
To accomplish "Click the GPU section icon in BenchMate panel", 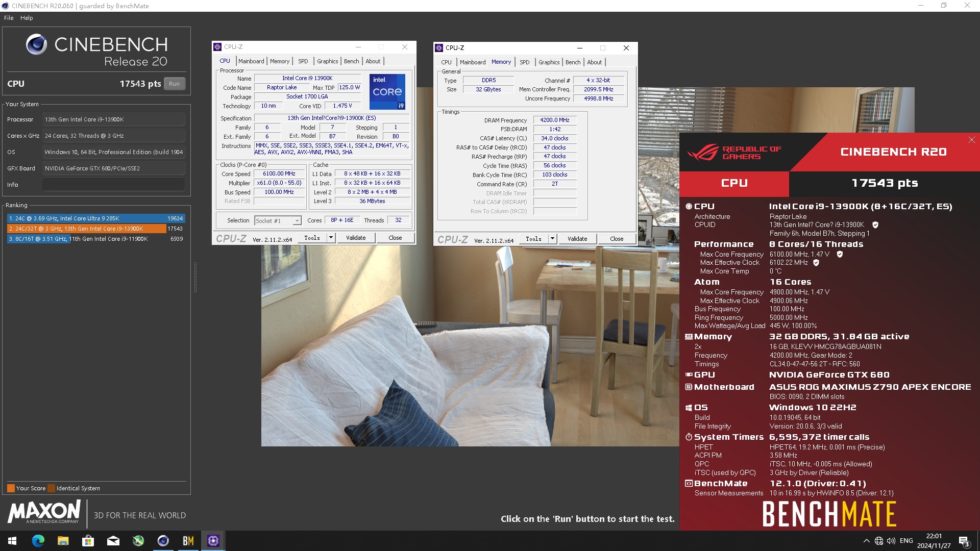I will [x=689, y=375].
